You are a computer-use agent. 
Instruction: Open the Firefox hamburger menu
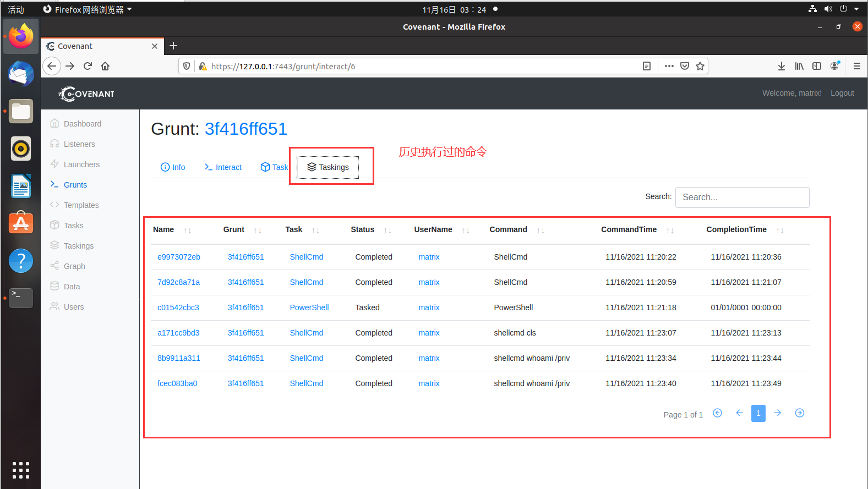856,66
